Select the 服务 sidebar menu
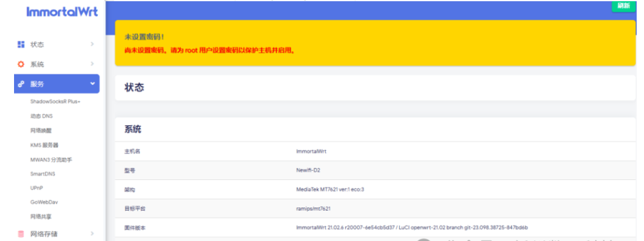Screen dimensions: 644x241 tap(57, 84)
